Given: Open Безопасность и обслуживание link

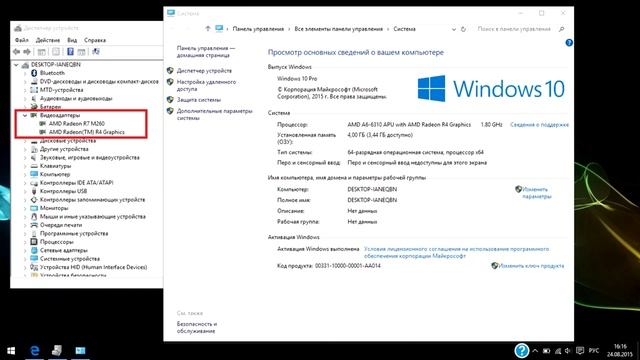Looking at the screenshot, I should pyautogui.click(x=197, y=327).
